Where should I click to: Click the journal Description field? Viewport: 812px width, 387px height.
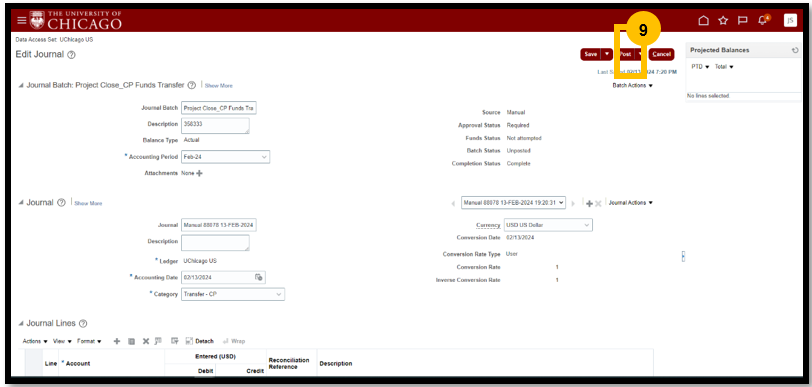215,242
